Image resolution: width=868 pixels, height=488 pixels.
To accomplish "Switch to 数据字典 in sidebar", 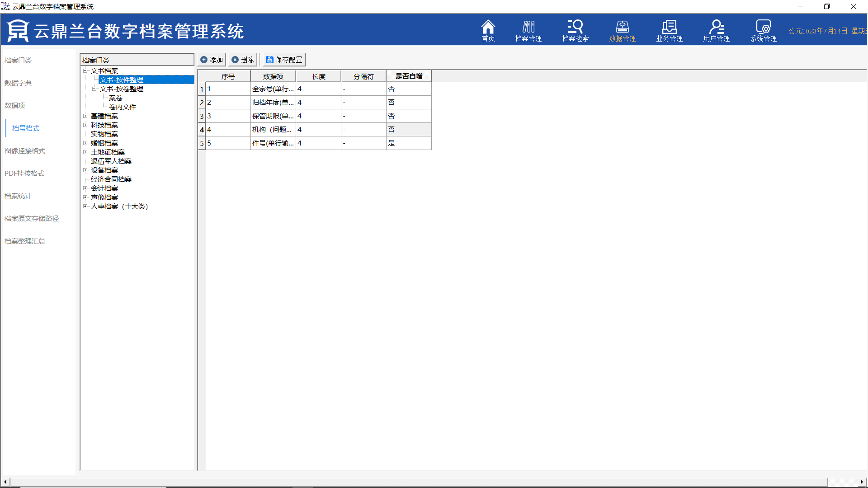I will tap(18, 83).
